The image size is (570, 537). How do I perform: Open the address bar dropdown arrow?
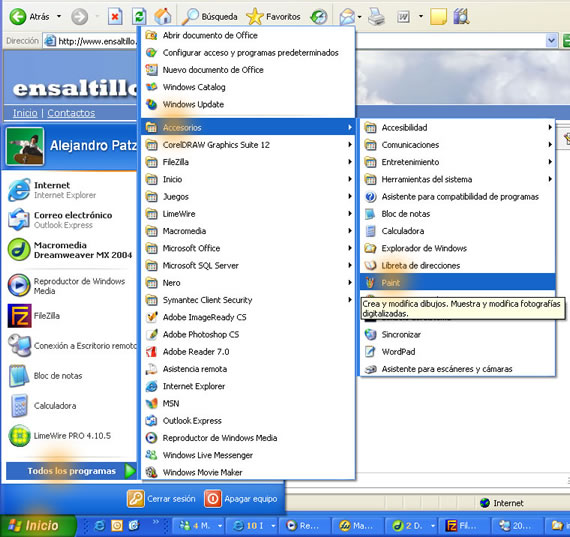(551, 41)
